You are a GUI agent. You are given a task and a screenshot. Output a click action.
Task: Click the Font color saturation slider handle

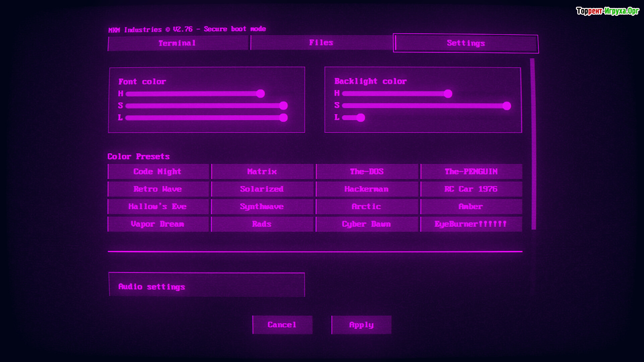tap(283, 106)
